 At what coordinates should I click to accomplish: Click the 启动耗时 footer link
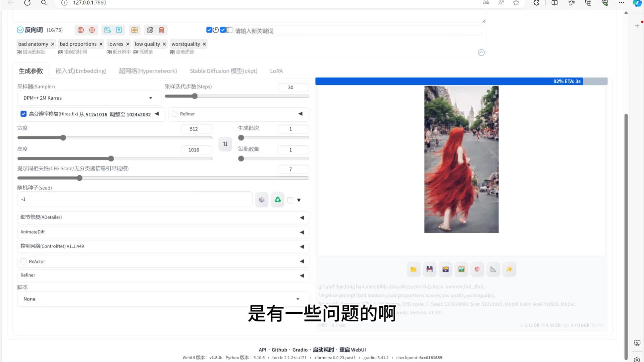tap(323, 350)
